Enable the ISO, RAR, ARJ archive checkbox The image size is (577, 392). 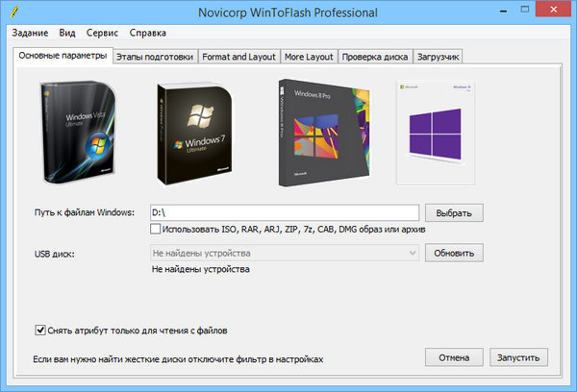coord(156,230)
